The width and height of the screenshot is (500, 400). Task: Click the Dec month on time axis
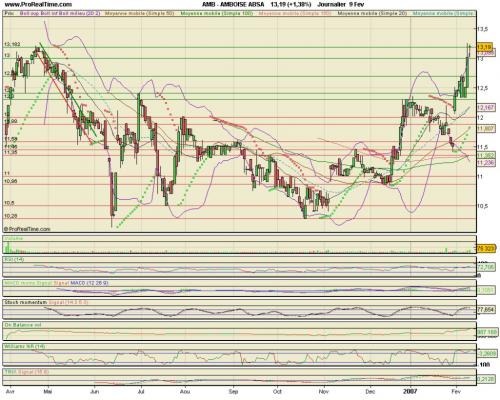(370, 391)
